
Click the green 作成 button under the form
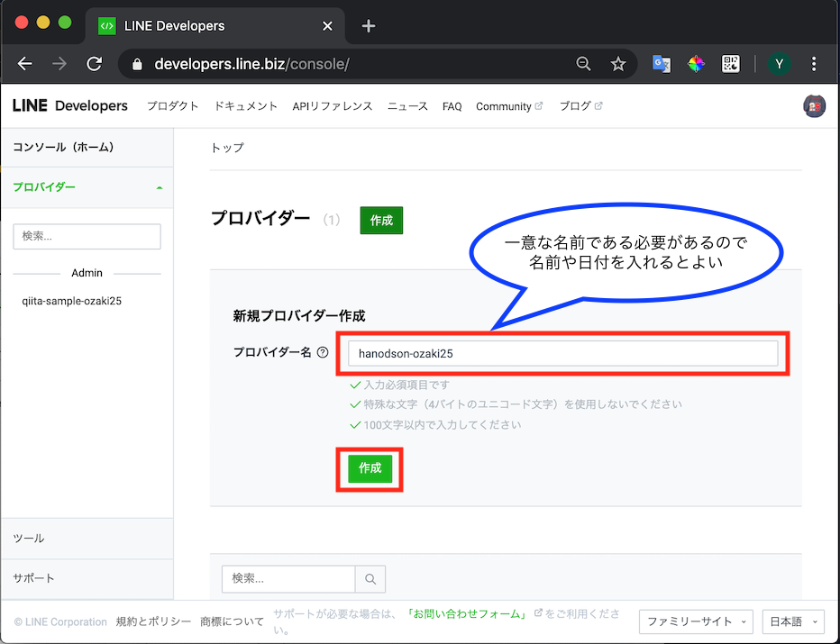[370, 468]
